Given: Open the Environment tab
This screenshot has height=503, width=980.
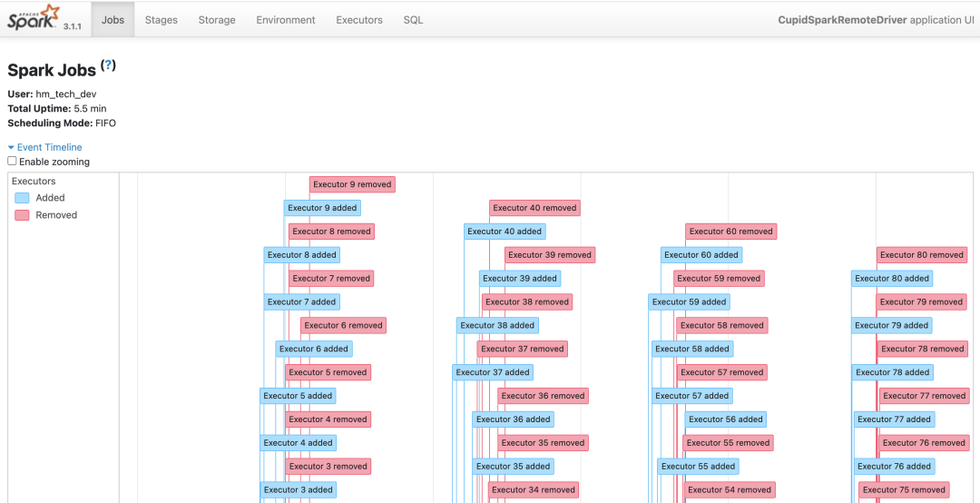Looking at the screenshot, I should point(286,20).
